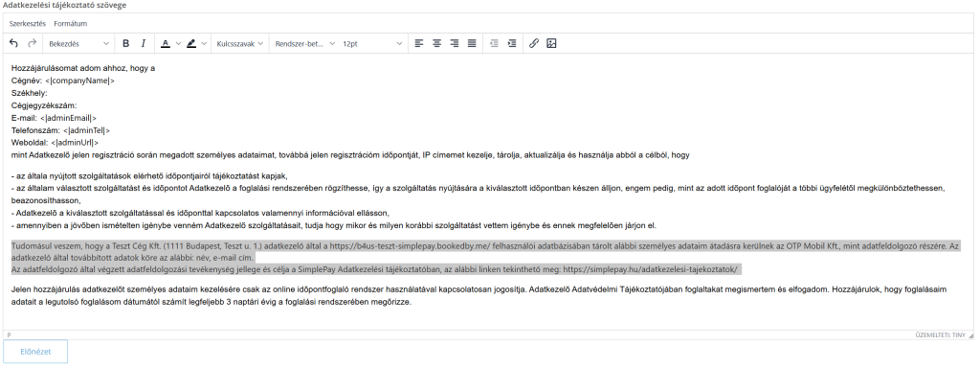
Task: Open the highlight color picker arrow
Action: pyautogui.click(x=205, y=44)
